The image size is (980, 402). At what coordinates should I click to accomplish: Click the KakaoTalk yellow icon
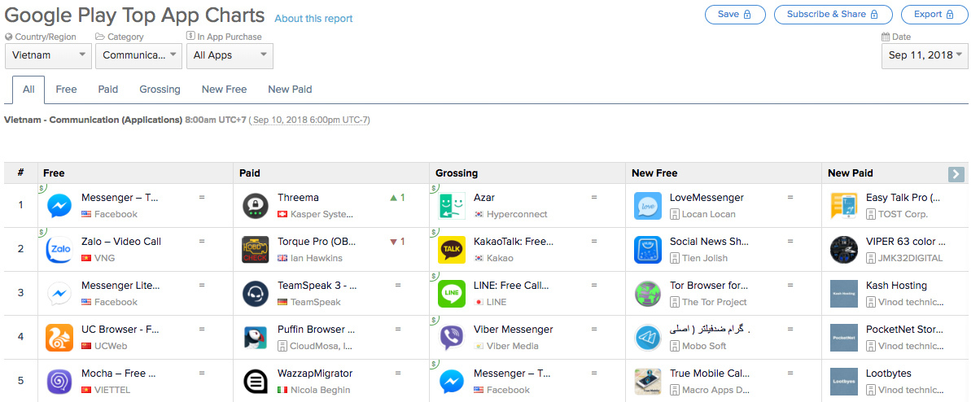[452, 250]
